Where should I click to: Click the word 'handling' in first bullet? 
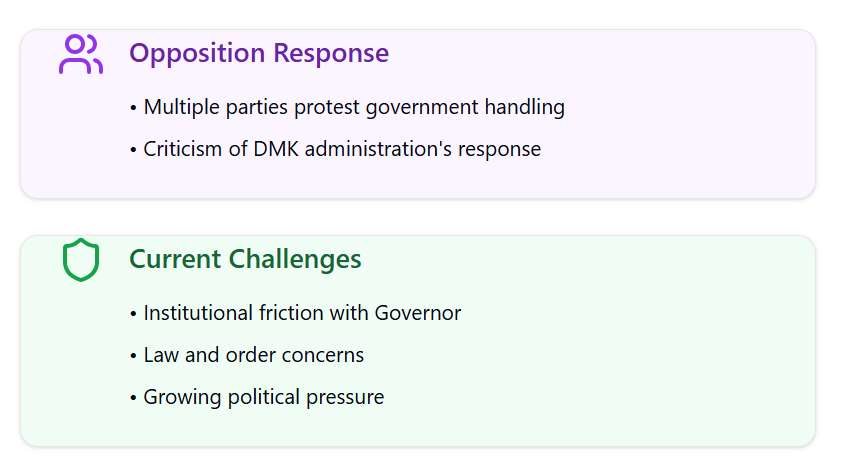point(524,107)
